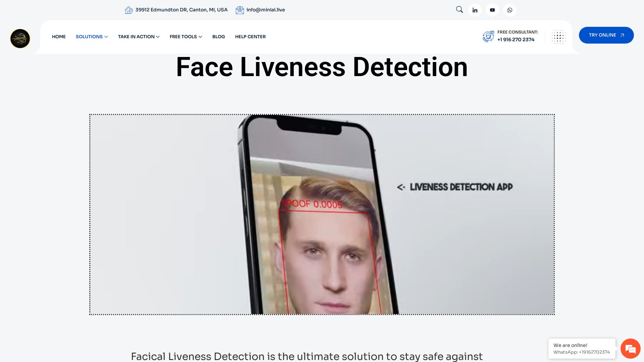Expand the Take In Action dropdown
Screen dimensions: 644x362
pyautogui.click(x=139, y=37)
